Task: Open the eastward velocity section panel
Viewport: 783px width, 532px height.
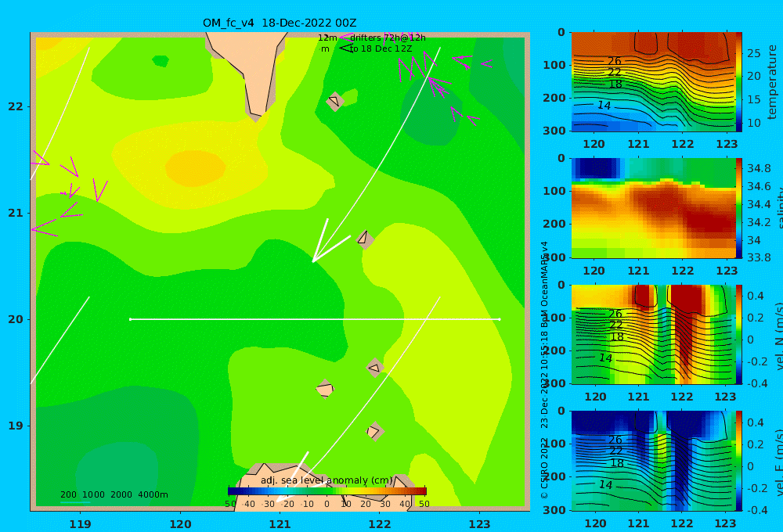Action: tap(653, 461)
